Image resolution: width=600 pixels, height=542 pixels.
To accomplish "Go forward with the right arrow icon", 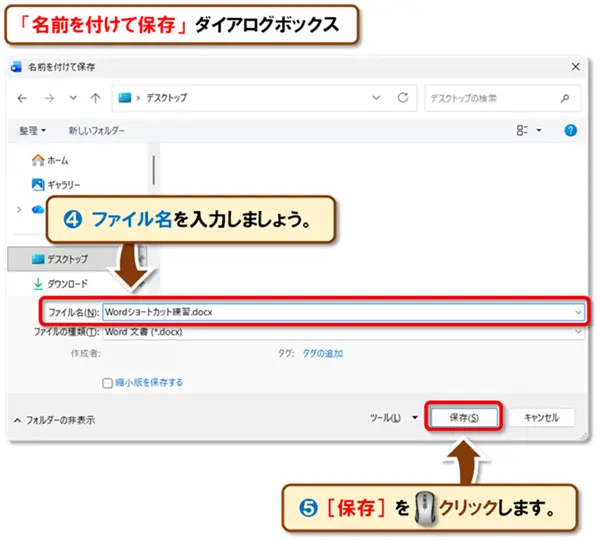I will click(49, 99).
